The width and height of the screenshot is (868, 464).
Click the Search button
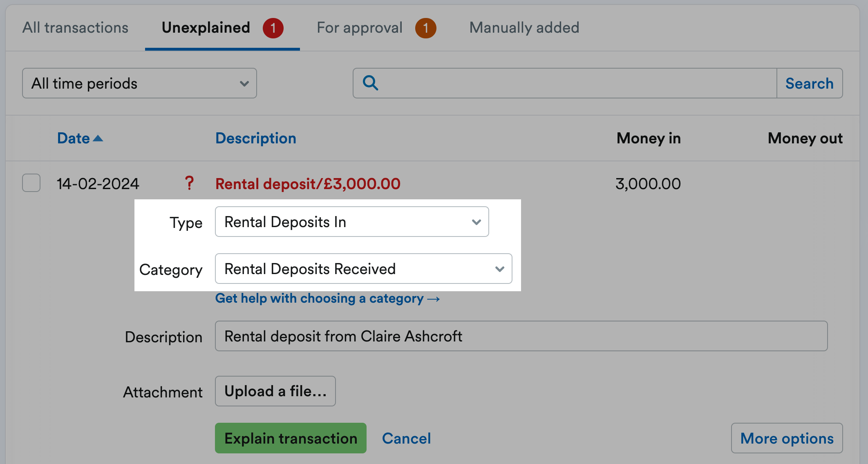(810, 83)
